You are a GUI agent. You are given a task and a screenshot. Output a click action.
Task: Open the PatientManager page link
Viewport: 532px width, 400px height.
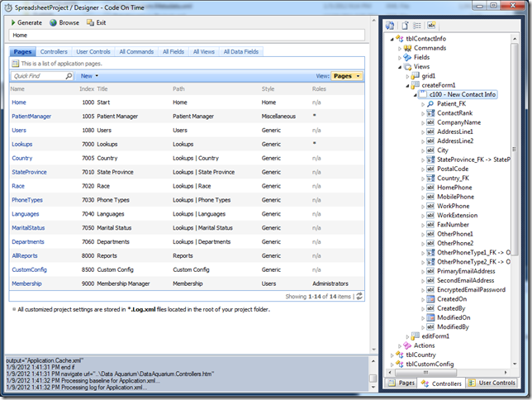31,117
